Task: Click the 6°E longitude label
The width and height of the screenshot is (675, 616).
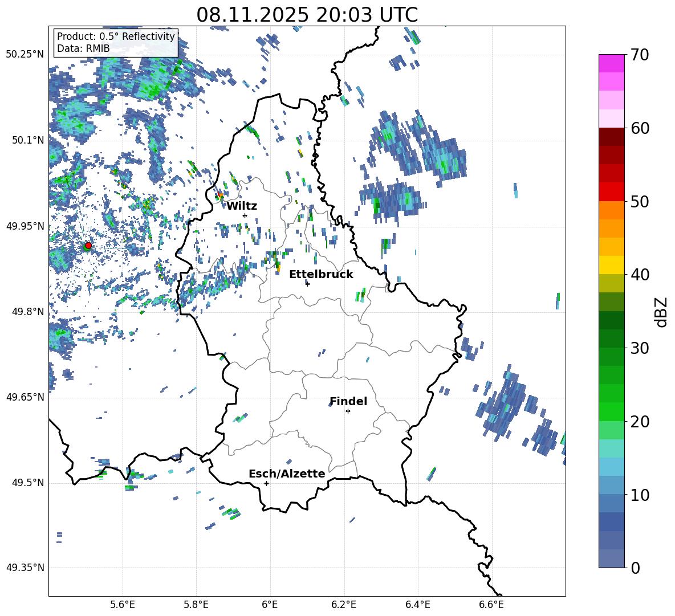Action: (x=270, y=605)
